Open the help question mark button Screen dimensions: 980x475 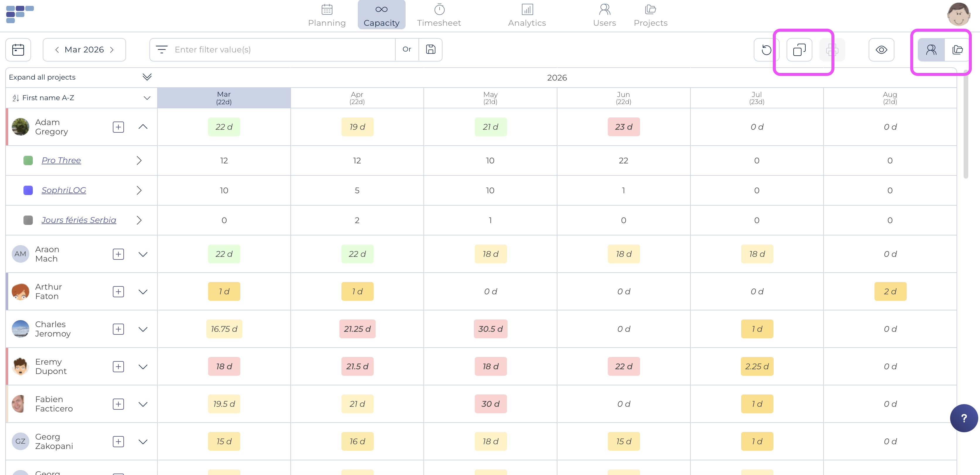(963, 418)
